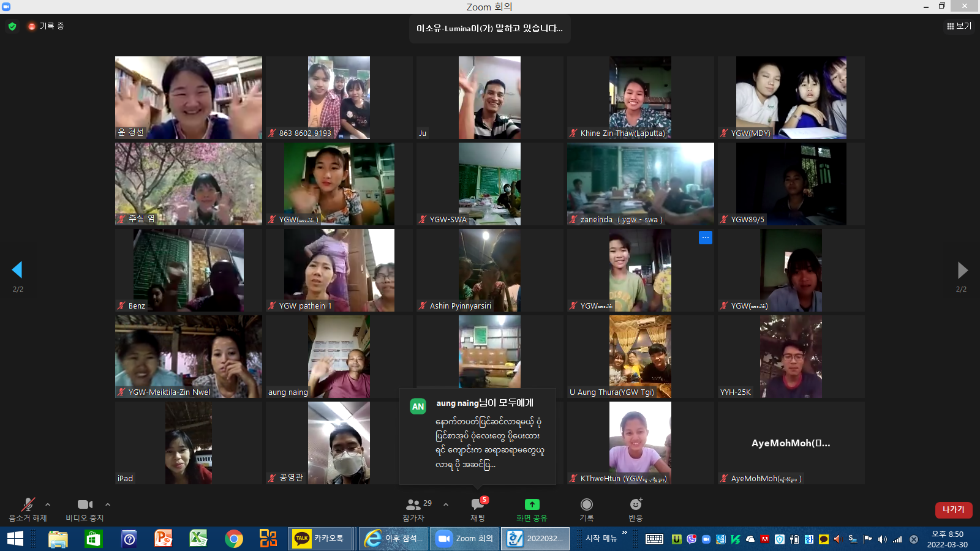Unmute the microphone
This screenshot has height=551, width=980.
tap(28, 504)
